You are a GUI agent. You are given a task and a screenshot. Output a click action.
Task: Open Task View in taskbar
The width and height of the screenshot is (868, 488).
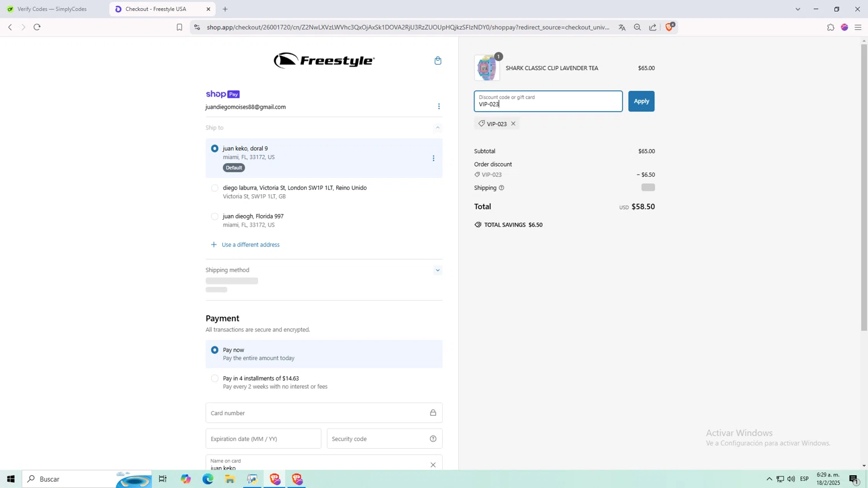tap(163, 479)
